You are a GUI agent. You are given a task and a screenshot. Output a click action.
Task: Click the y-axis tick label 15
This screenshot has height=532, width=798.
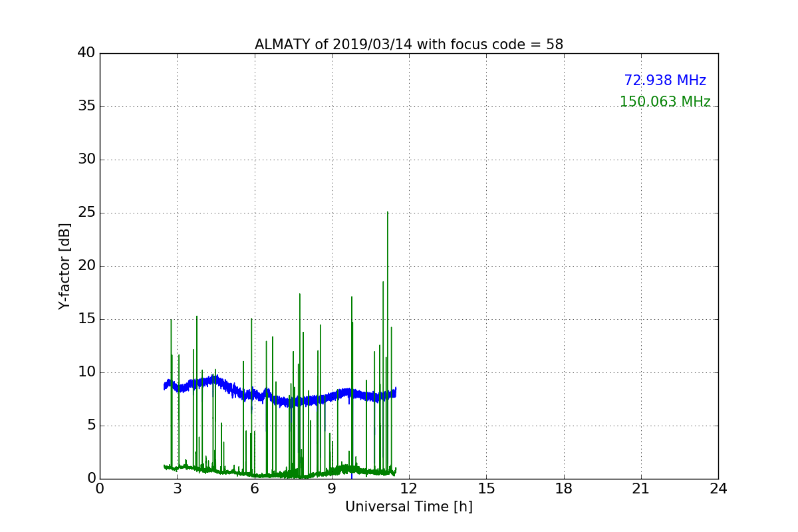[86, 319]
